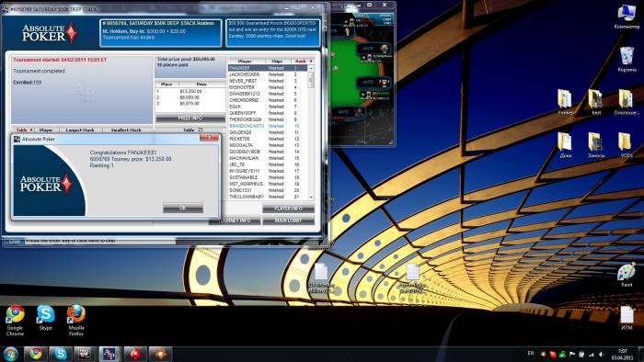The image size is (644, 362).
Task: Launch Mozilla Firefox desktop icon
Action: point(76,320)
